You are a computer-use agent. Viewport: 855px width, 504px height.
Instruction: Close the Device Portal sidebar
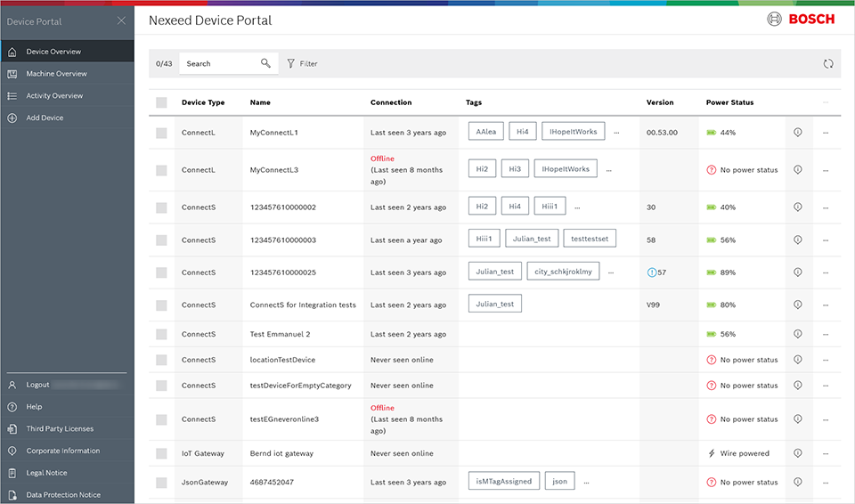tap(121, 20)
